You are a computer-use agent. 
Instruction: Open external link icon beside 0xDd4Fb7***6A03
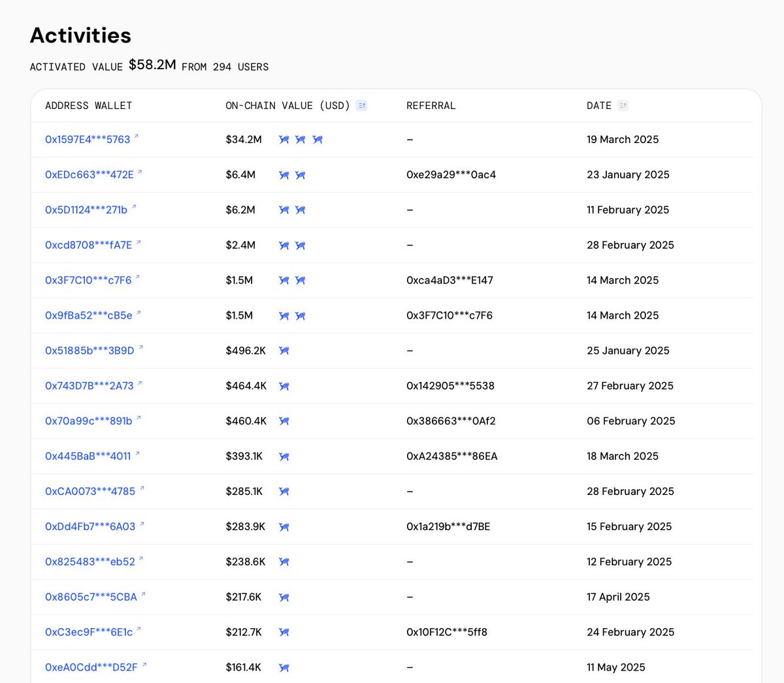142,524
